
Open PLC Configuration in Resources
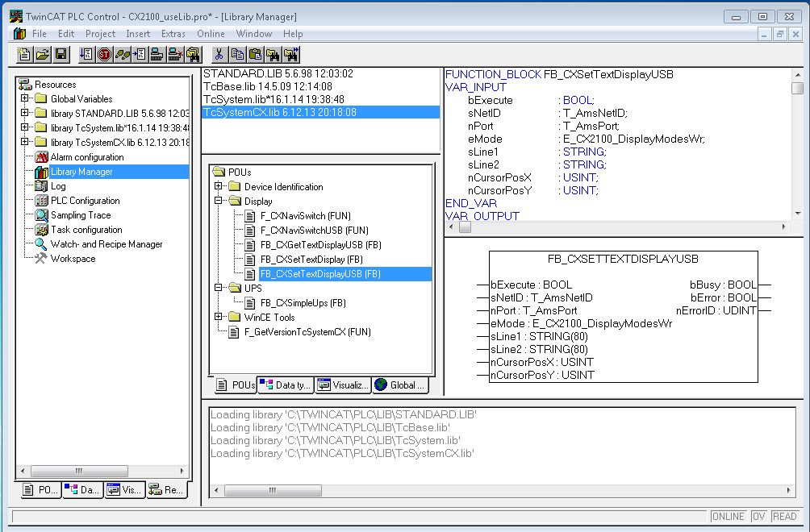tap(85, 200)
